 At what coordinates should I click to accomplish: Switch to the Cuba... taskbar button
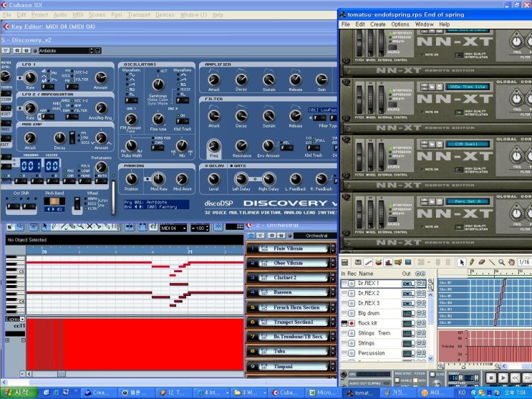point(285,393)
